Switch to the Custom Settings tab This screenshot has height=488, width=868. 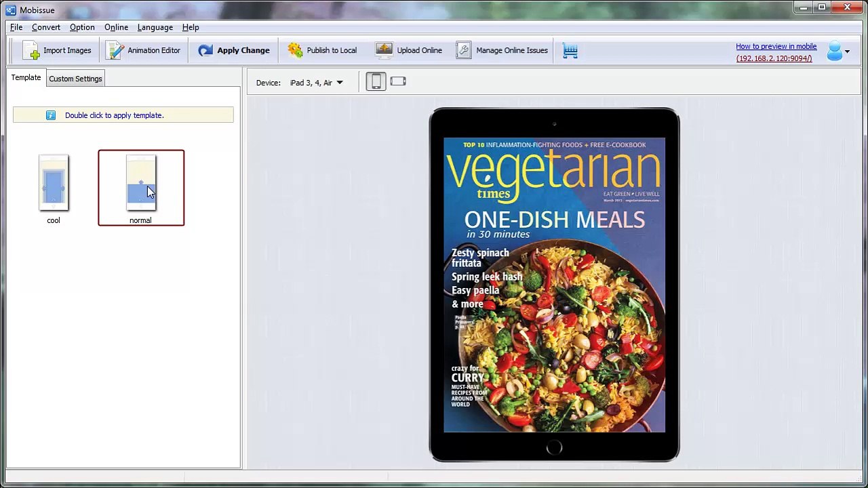click(x=75, y=79)
